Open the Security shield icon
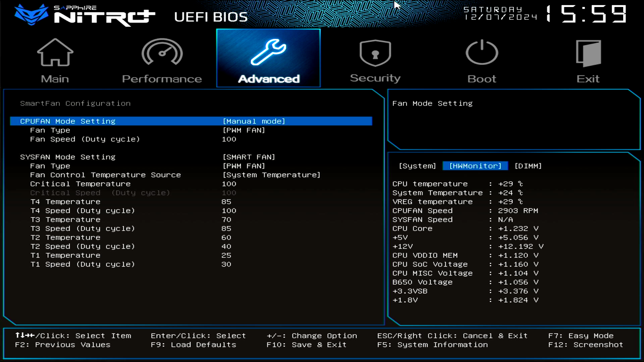Screen dimensions: 644x362 [x=375, y=53]
